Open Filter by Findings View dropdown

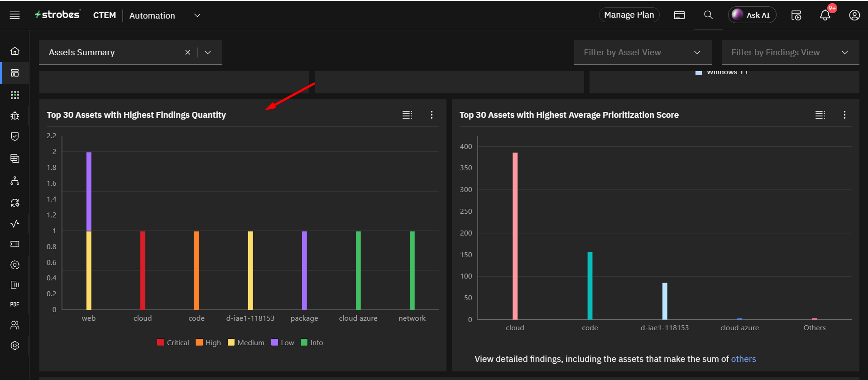click(x=790, y=53)
